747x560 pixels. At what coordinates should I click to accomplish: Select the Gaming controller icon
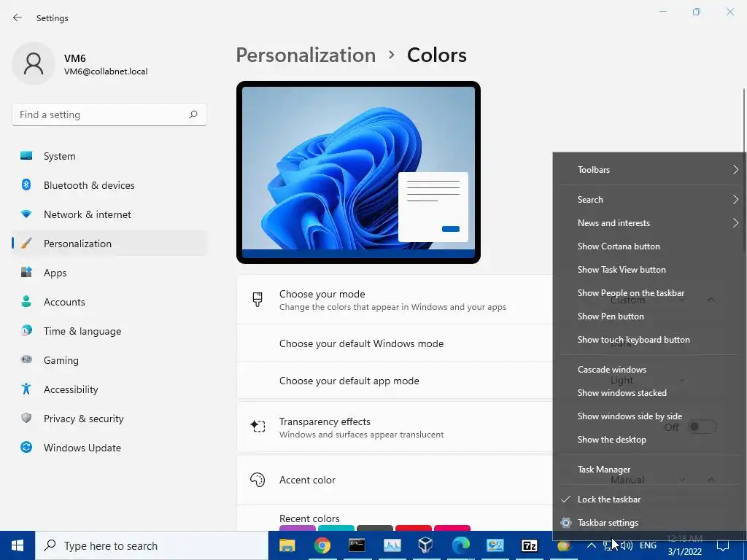[26, 360]
